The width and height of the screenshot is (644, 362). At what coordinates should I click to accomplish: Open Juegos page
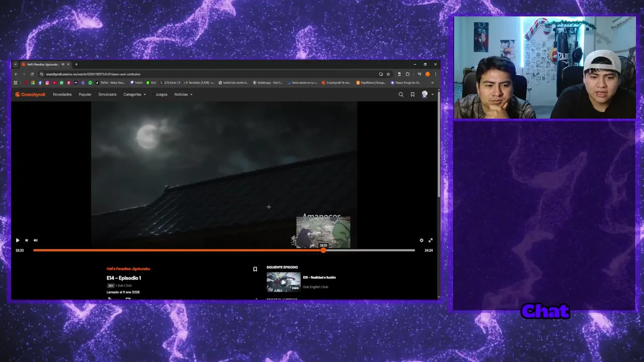click(162, 95)
